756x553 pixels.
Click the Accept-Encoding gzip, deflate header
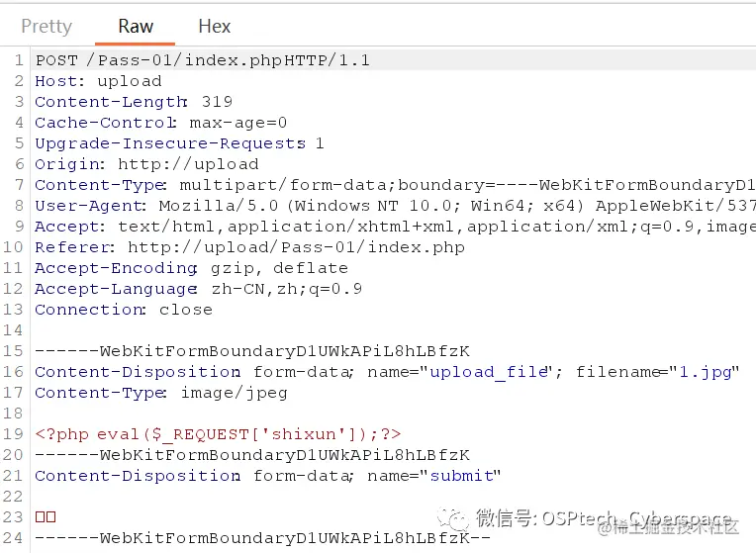click(x=191, y=267)
